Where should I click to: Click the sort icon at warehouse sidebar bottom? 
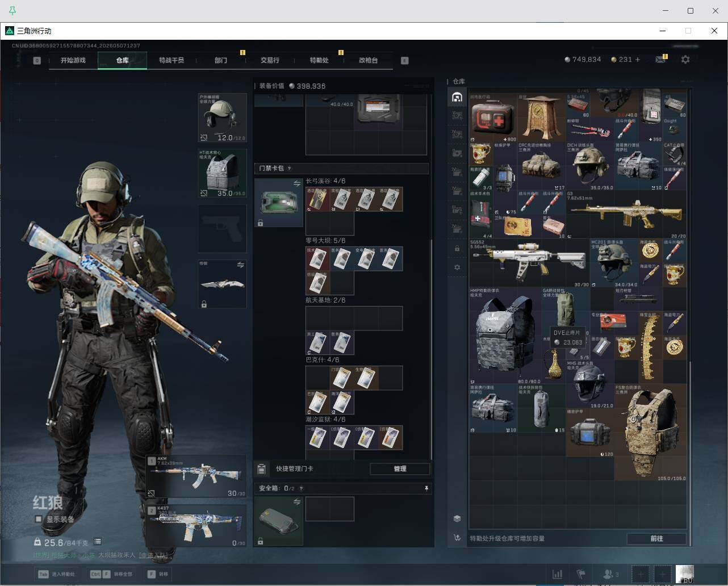(x=457, y=538)
